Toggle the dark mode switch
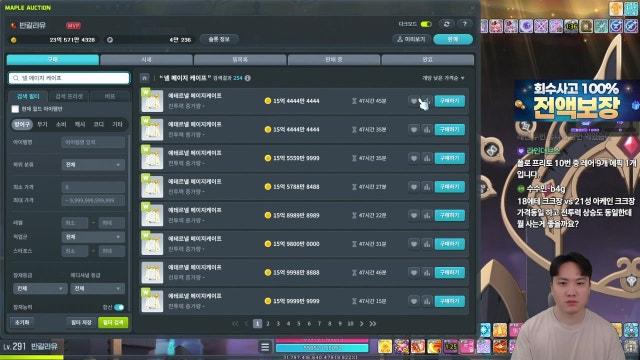 coord(426,24)
